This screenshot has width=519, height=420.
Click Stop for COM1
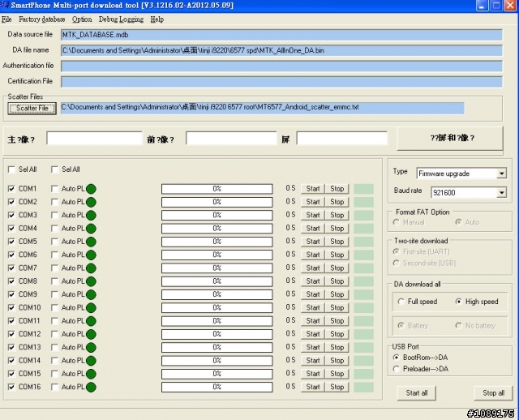pos(337,189)
